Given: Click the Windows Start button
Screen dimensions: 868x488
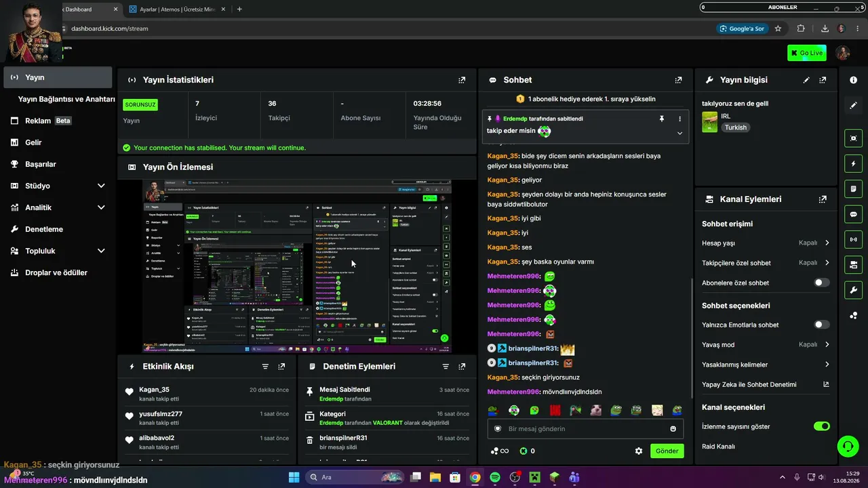Looking at the screenshot, I should pyautogui.click(x=294, y=477).
